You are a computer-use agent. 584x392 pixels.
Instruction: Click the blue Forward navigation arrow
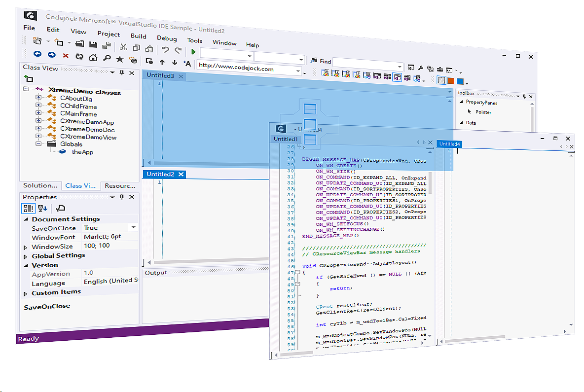coord(51,55)
